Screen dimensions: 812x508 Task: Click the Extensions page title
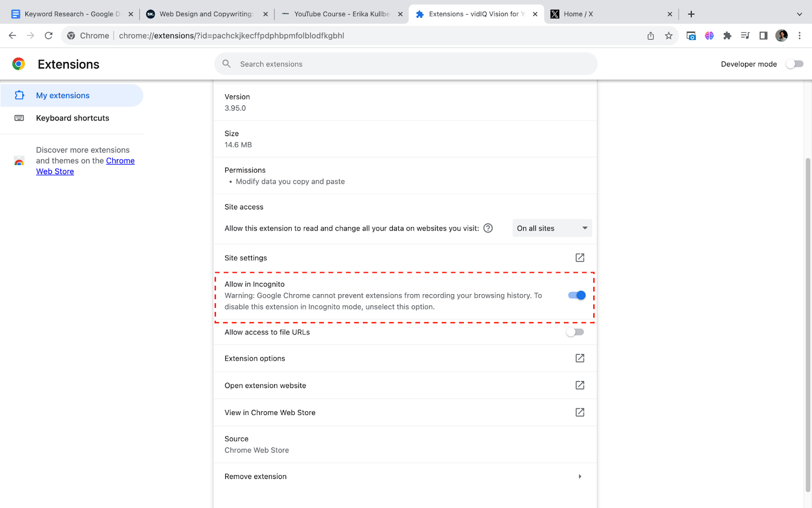69,64
